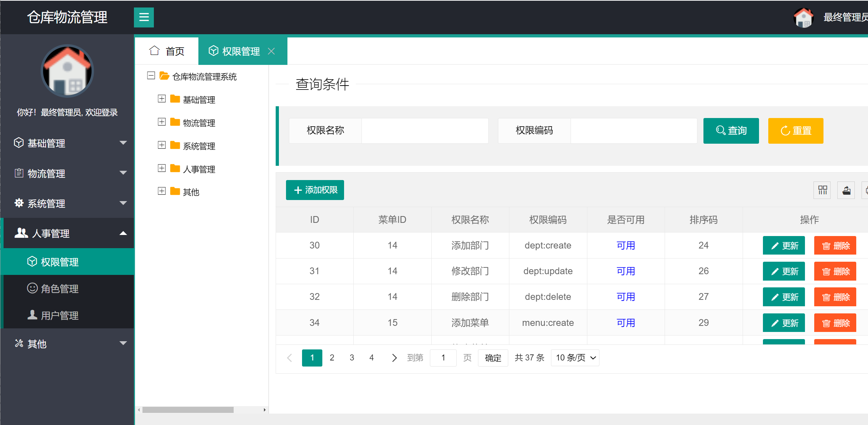Collapse the 仓库物流管理系统 root tree node
This screenshot has height=425, width=868.
pos(151,76)
